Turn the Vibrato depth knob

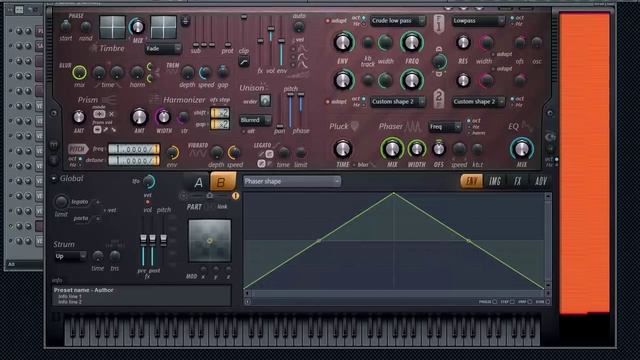click(216, 153)
